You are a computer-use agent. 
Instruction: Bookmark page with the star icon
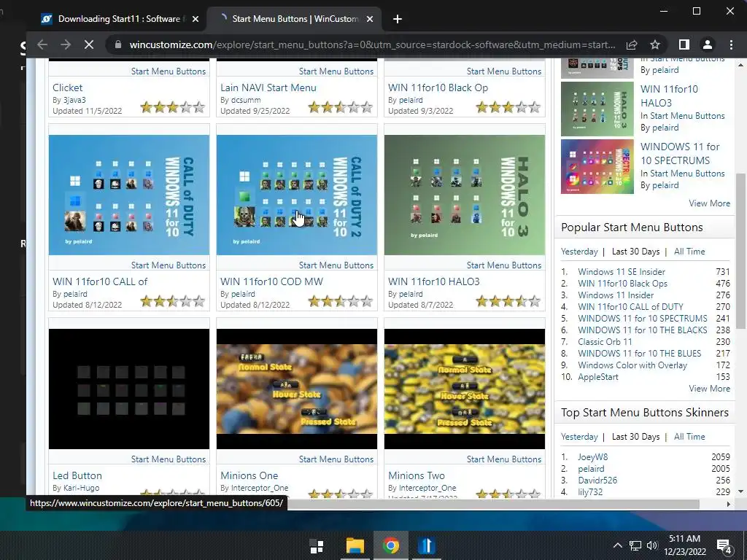click(x=655, y=44)
